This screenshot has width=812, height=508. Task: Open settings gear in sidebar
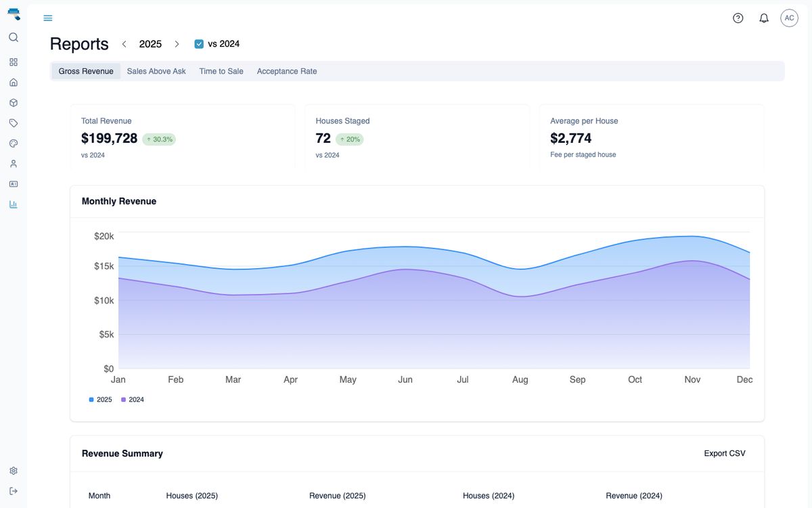pos(14,471)
